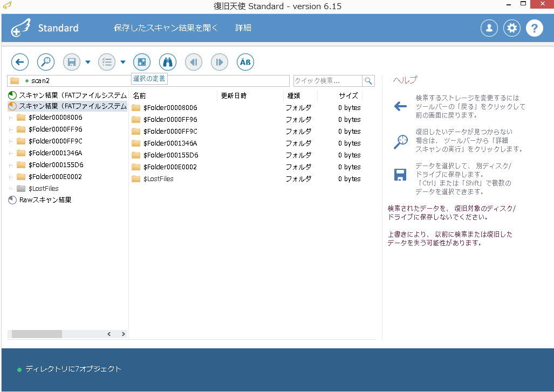
Task: Click the binoculars find toolbar icon
Action: tap(168, 62)
